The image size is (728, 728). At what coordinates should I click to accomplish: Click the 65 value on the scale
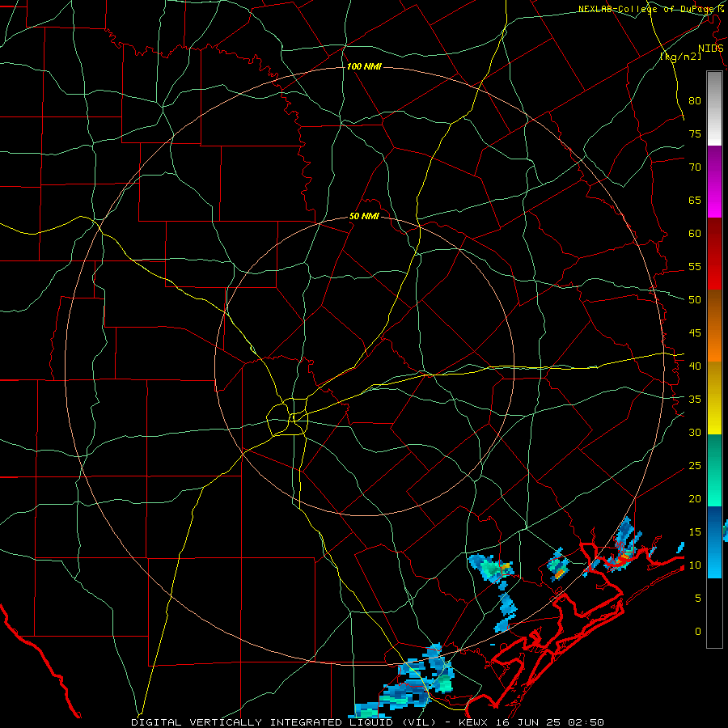[695, 200]
